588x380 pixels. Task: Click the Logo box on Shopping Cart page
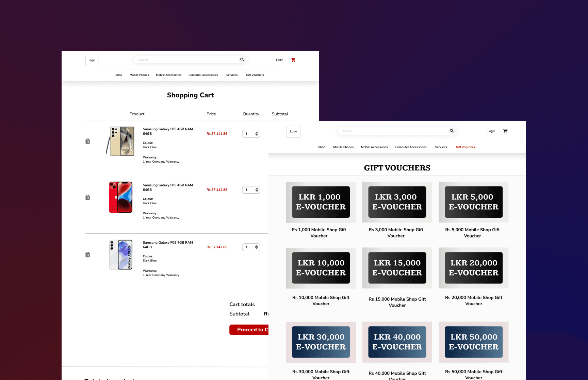(x=92, y=60)
